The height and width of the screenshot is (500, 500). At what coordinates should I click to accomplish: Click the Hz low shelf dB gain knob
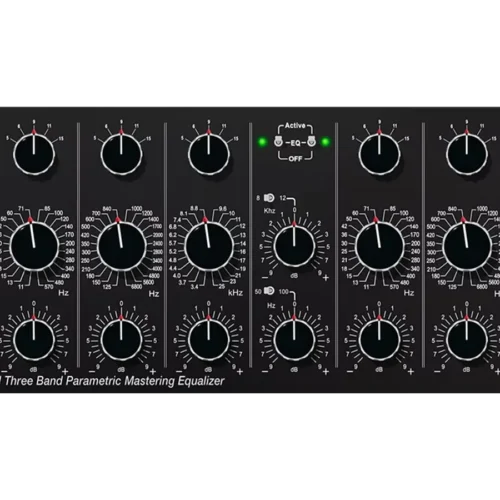[x=294, y=340]
